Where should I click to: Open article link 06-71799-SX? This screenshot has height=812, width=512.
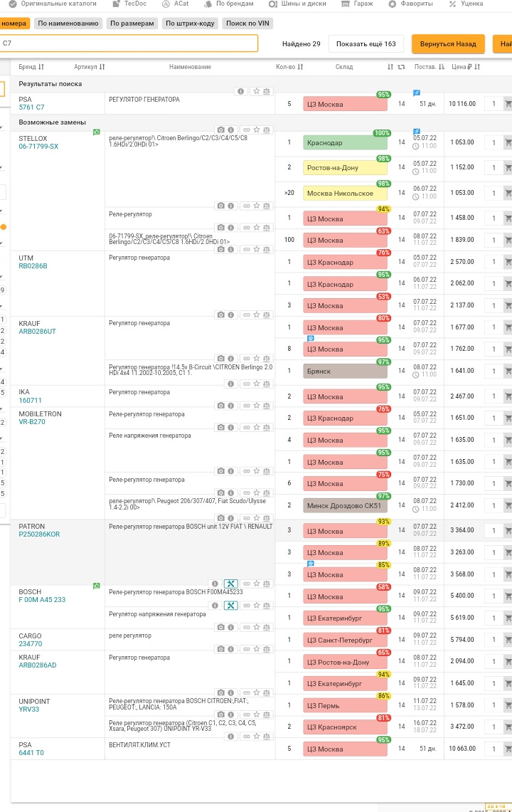pos(38,147)
